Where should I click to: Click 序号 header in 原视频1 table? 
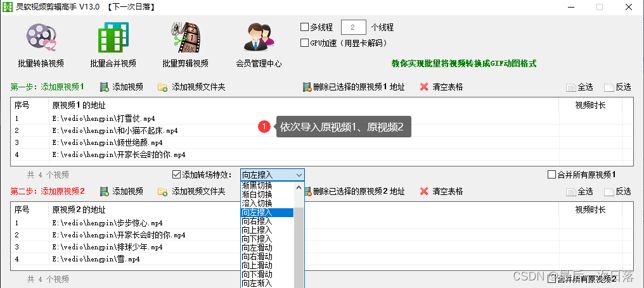[30, 106]
